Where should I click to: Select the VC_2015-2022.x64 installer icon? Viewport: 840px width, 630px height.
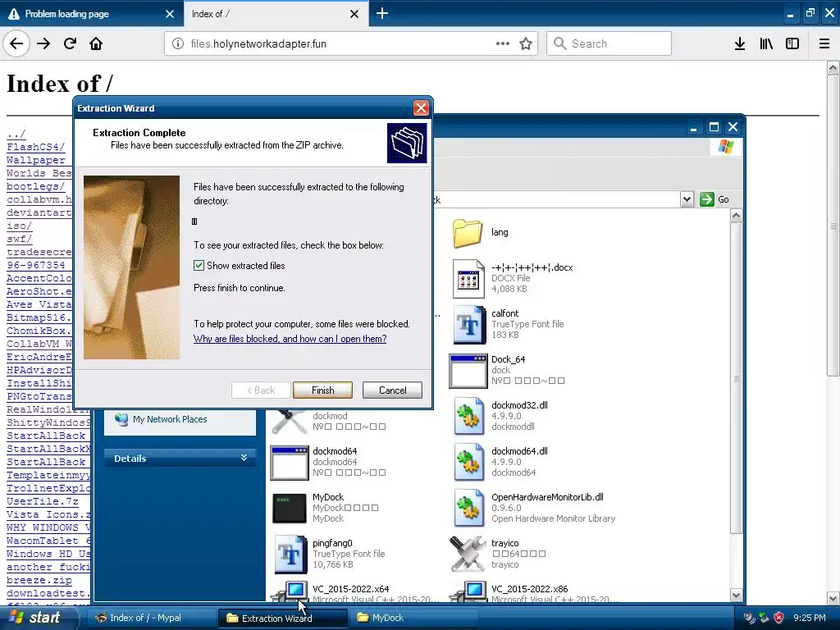pyautogui.click(x=290, y=591)
